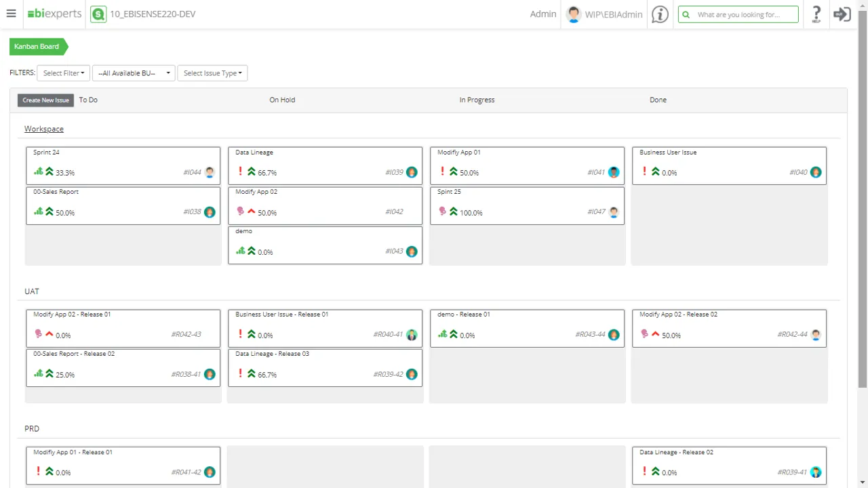The image size is (868, 488).
Task: Open the Data Lineage - Release 03 card
Action: coord(325,367)
